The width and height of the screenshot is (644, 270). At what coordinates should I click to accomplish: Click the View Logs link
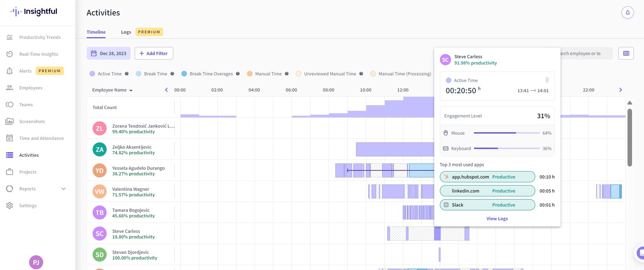pos(497,218)
